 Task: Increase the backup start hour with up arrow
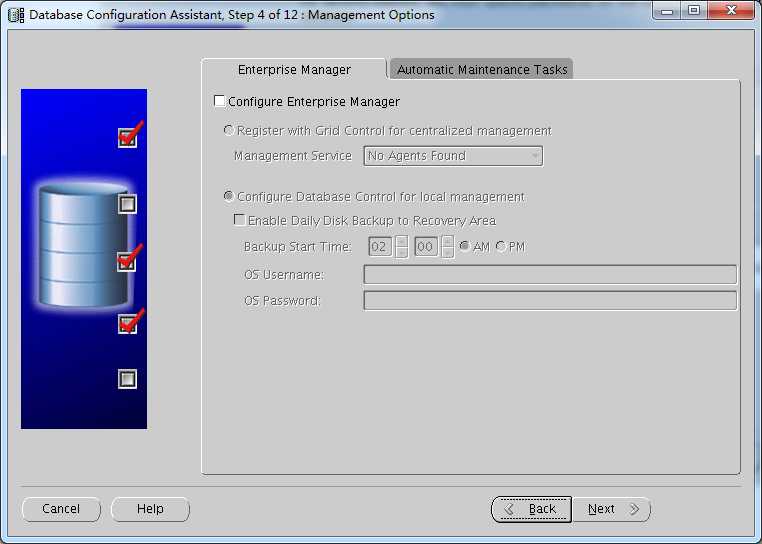pos(401,241)
